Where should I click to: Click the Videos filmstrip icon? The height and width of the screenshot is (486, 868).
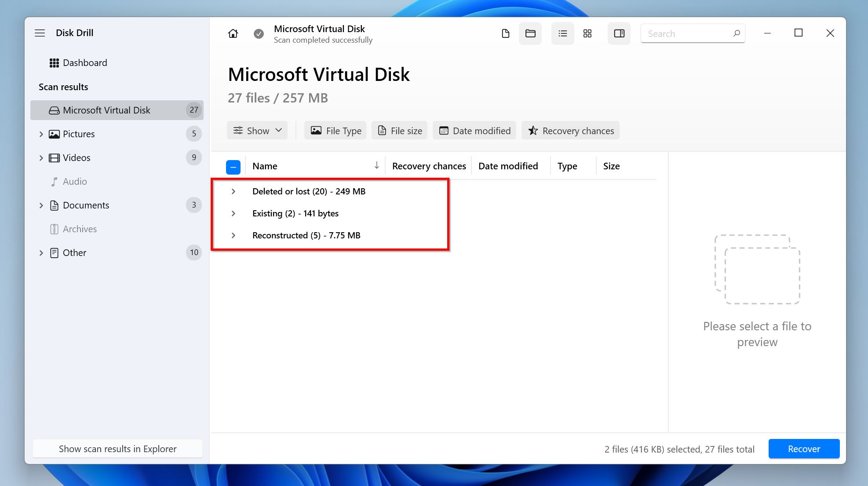point(54,157)
